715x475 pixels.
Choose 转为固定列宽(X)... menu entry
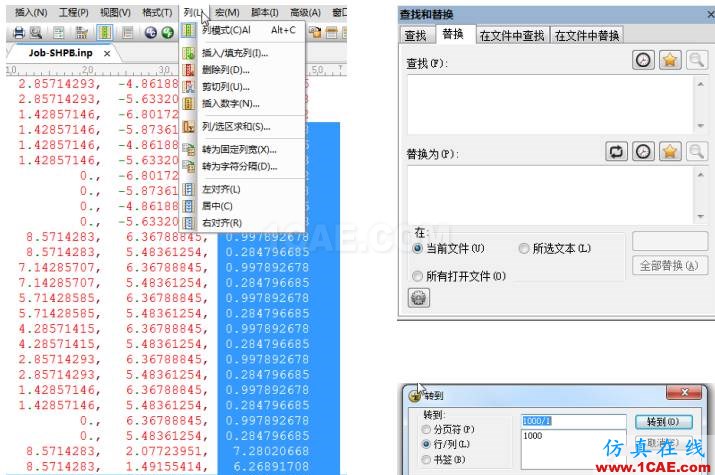[243, 149]
